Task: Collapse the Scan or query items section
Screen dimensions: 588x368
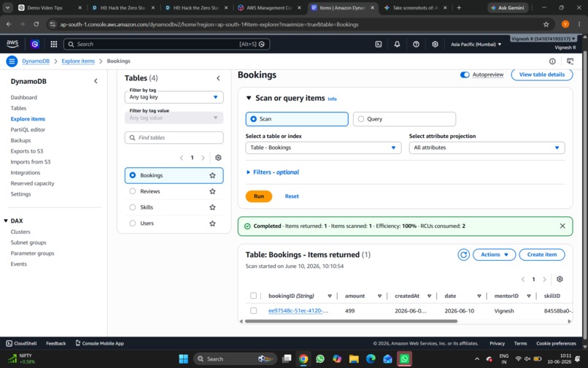Action: tap(248, 98)
